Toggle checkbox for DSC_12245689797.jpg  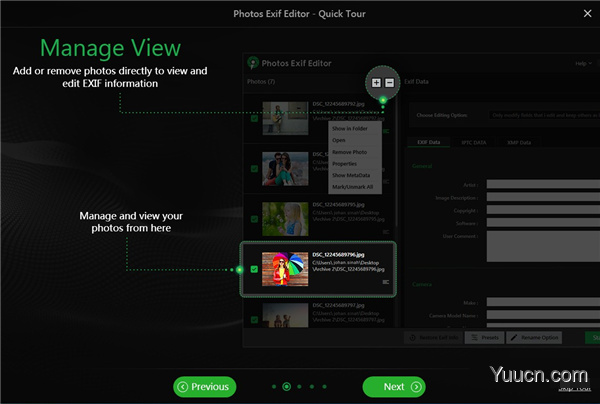(254, 319)
